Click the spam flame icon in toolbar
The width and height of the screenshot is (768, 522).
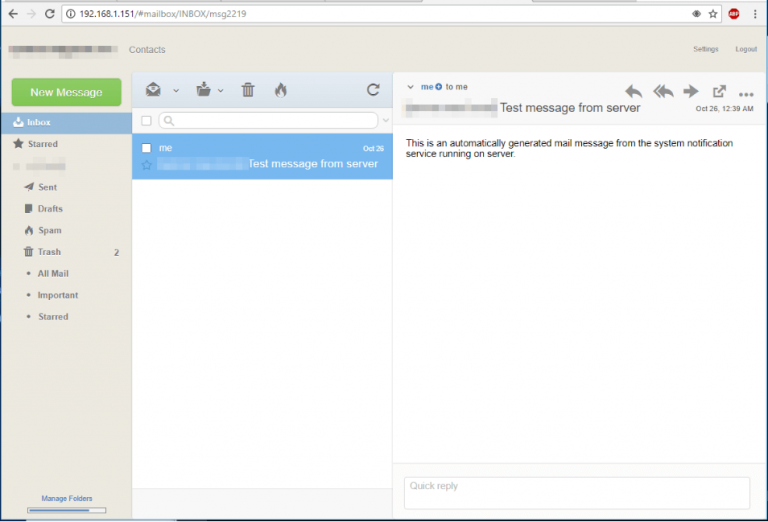click(281, 90)
